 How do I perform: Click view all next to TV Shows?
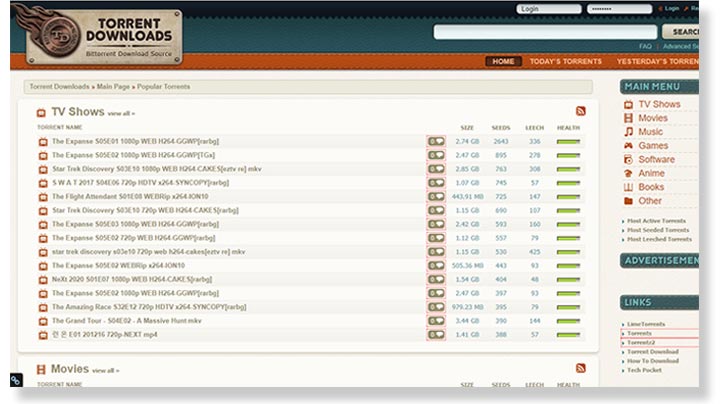121,113
